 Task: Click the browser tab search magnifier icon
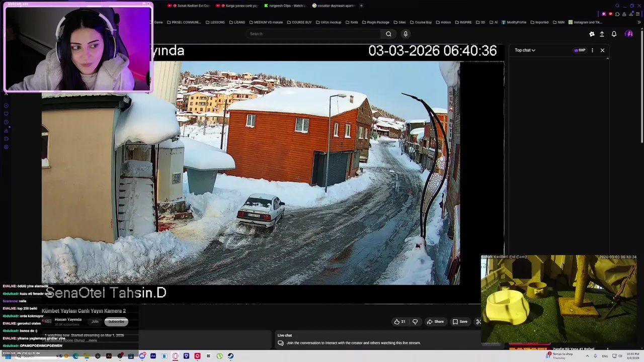pyautogui.click(x=617, y=6)
